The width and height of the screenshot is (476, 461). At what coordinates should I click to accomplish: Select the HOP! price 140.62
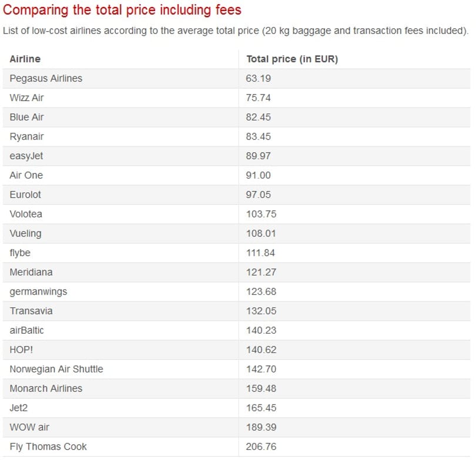pyautogui.click(x=261, y=350)
